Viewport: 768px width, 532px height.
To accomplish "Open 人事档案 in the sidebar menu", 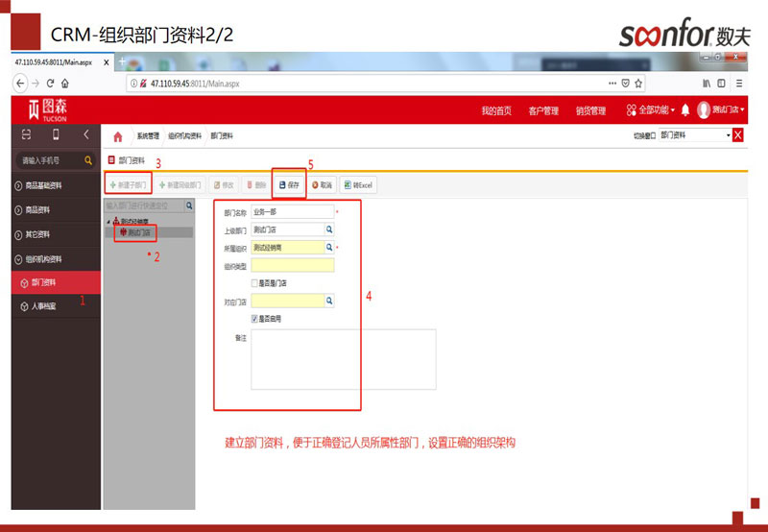I will pyautogui.click(x=43, y=307).
